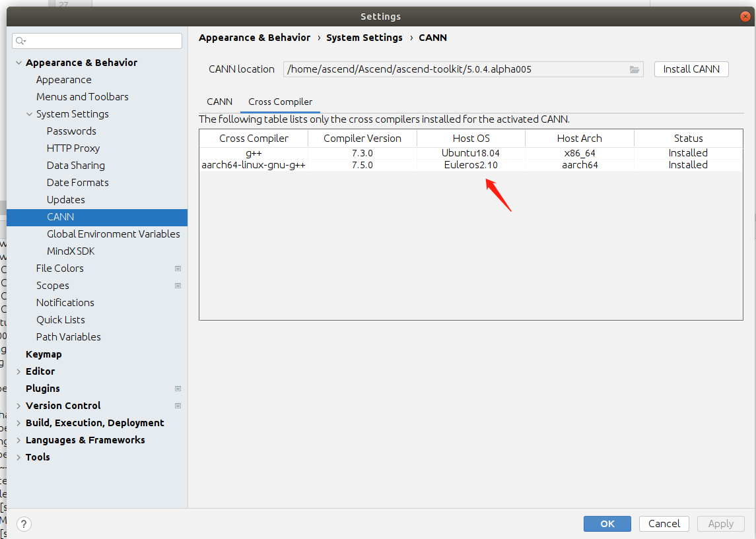Collapse the System Settings tree node
This screenshot has width=756, height=539.
(29, 114)
